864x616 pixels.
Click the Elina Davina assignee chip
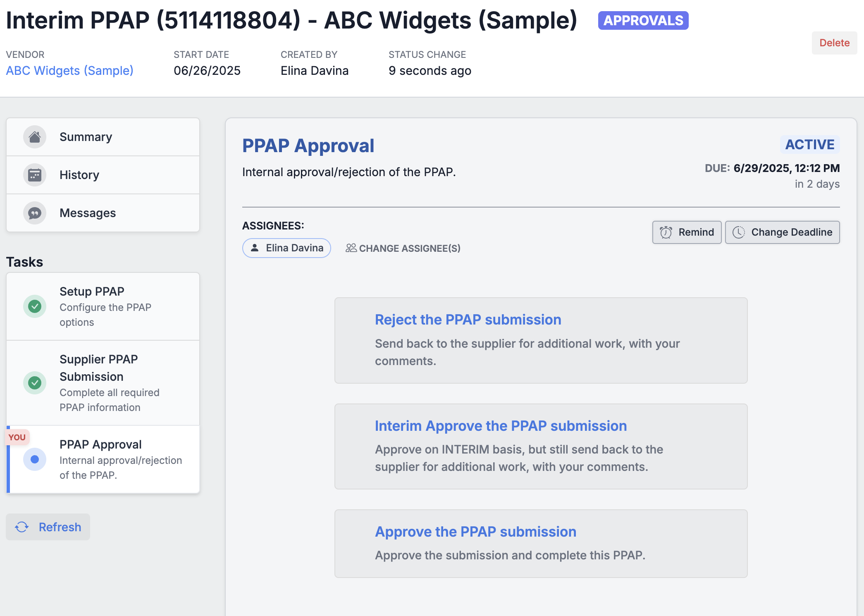[x=286, y=248]
